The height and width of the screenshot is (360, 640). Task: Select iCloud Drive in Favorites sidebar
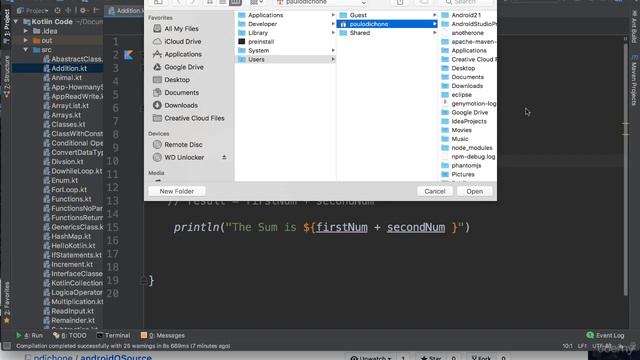point(177,42)
